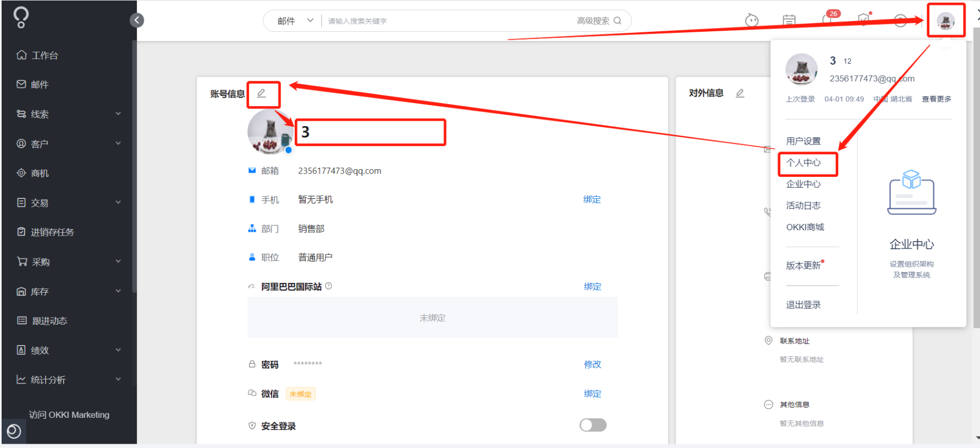Click the OKKI logo icon

(21, 17)
